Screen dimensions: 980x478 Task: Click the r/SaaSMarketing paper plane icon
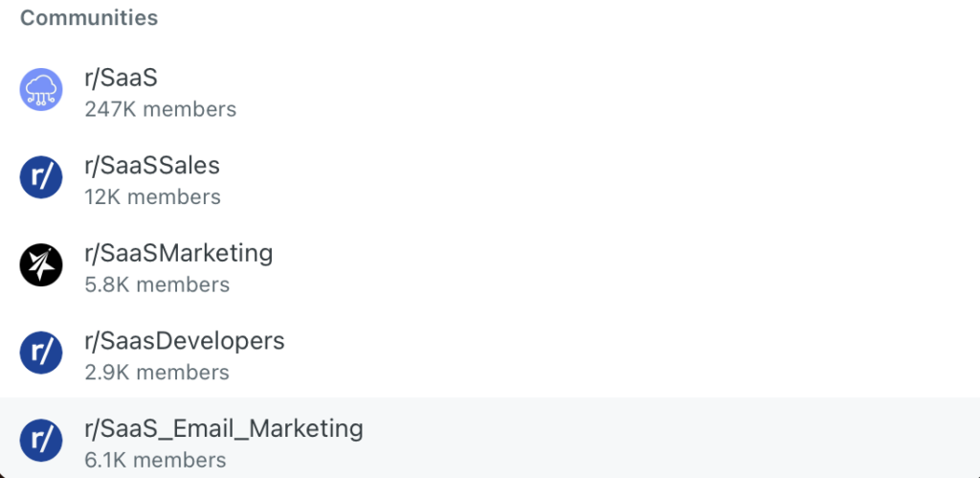coord(41,265)
